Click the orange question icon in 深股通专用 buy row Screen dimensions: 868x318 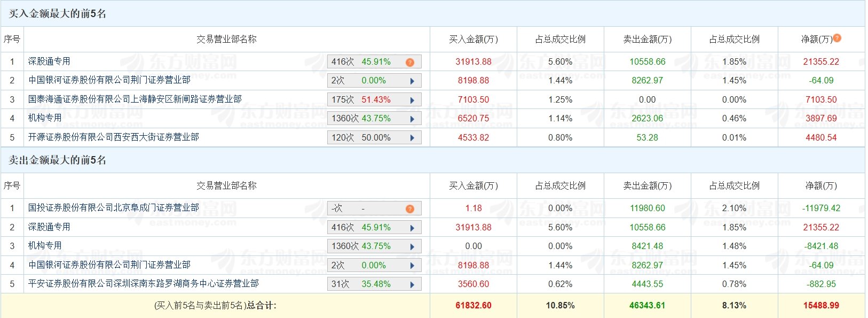click(x=410, y=62)
